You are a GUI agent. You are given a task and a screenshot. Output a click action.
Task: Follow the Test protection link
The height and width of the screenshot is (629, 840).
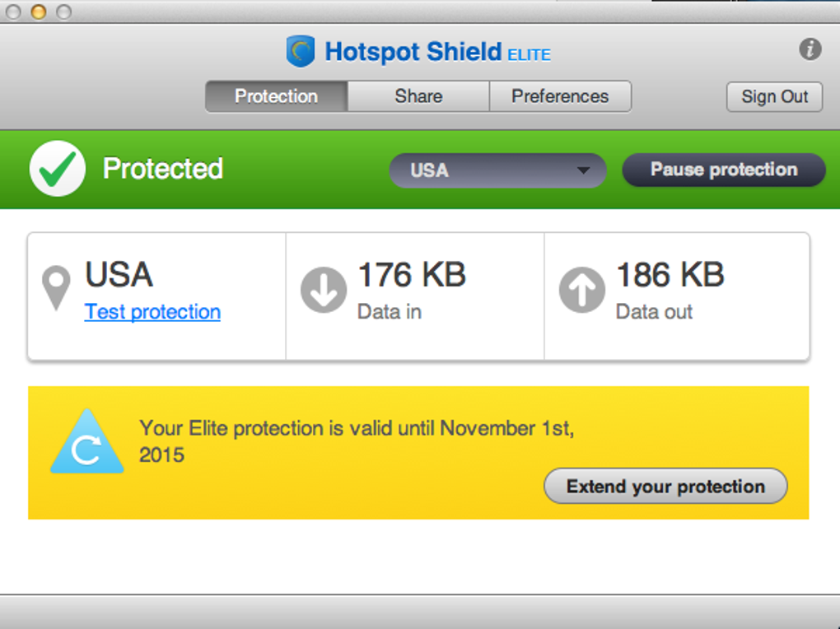[152, 312]
